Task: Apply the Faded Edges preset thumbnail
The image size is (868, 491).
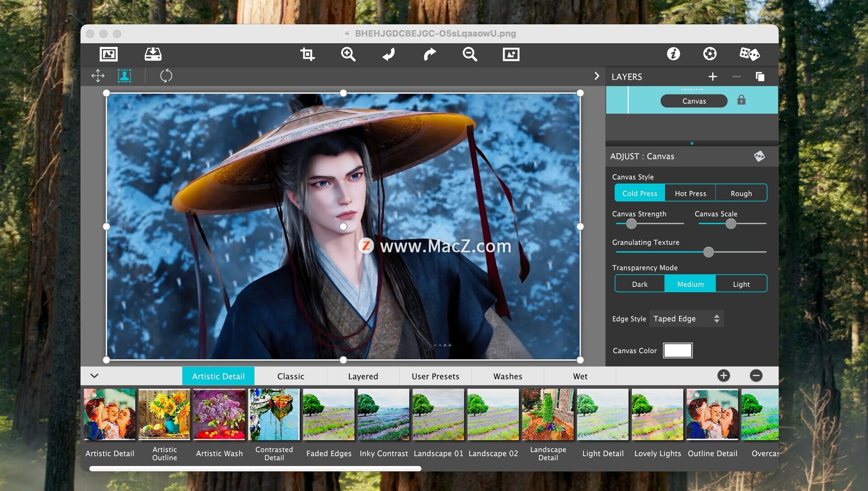Action: [329, 415]
